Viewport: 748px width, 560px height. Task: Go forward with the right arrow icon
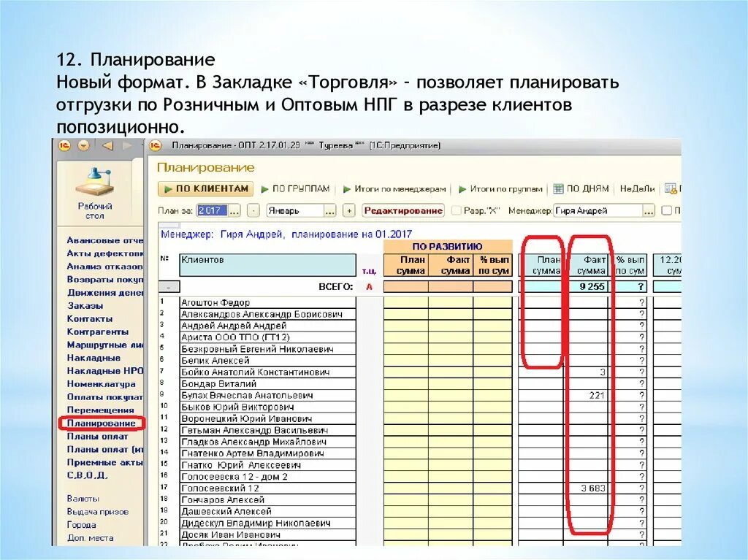pos(127,145)
